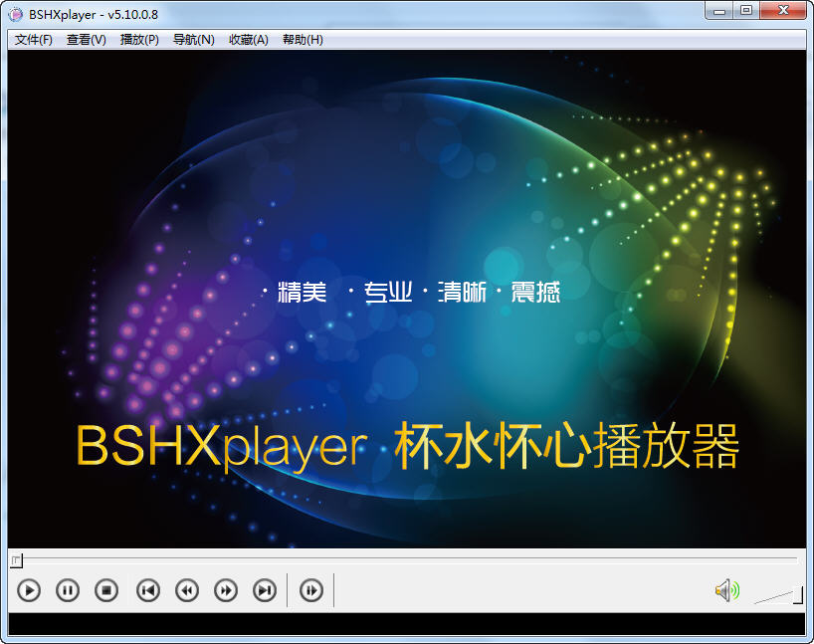The width and height of the screenshot is (814, 644).
Task: Skip to next track
Action: point(265,590)
